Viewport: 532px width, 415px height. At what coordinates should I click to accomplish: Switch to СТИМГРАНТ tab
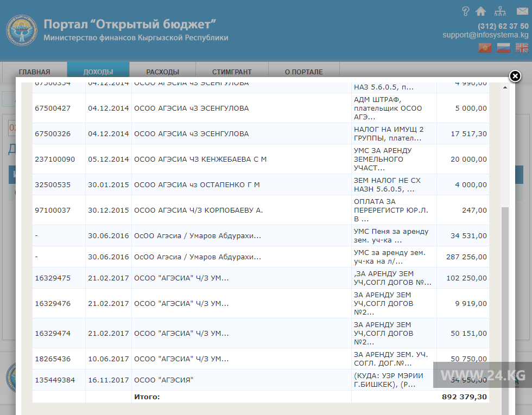click(232, 72)
